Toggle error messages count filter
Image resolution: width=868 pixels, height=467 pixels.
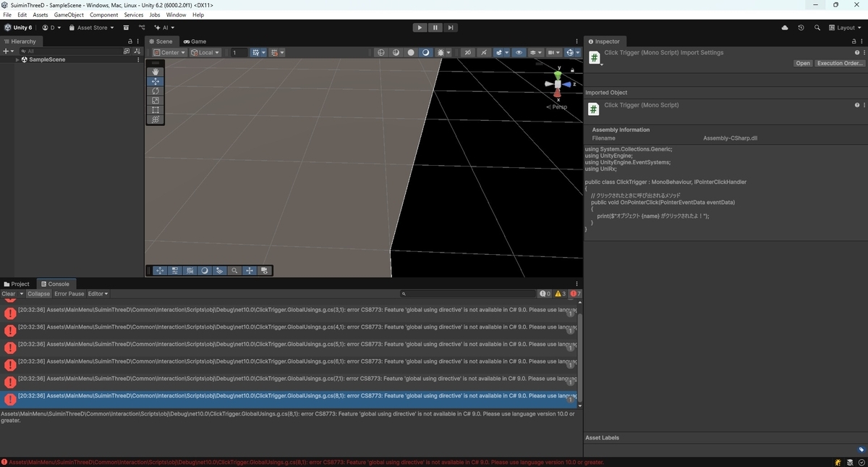point(575,294)
